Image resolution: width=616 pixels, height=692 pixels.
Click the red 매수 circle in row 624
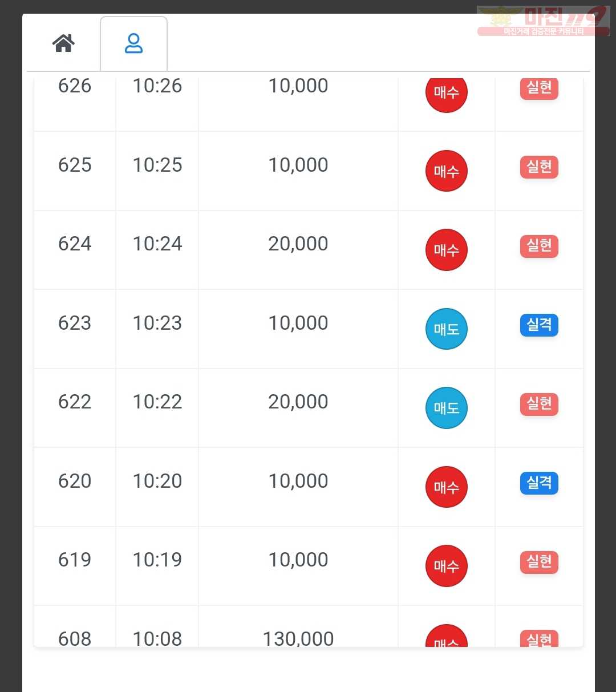point(447,250)
